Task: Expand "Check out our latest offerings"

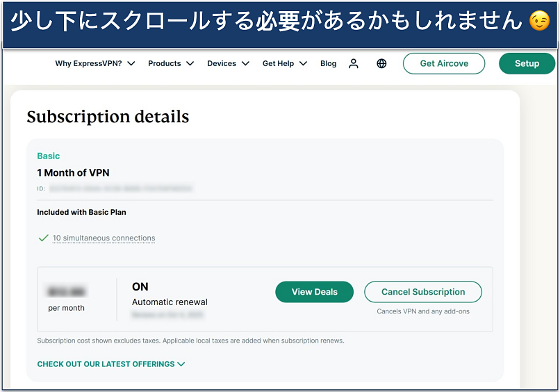Action: point(111,364)
